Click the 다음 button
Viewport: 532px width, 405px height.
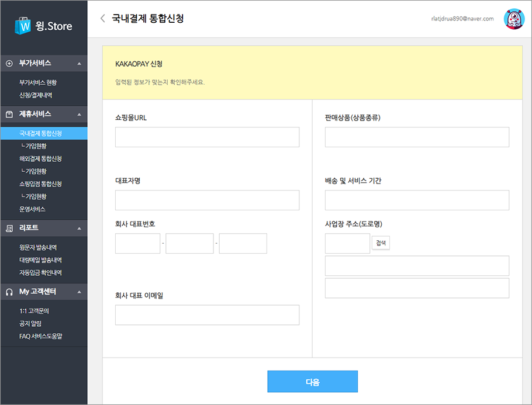point(313,382)
